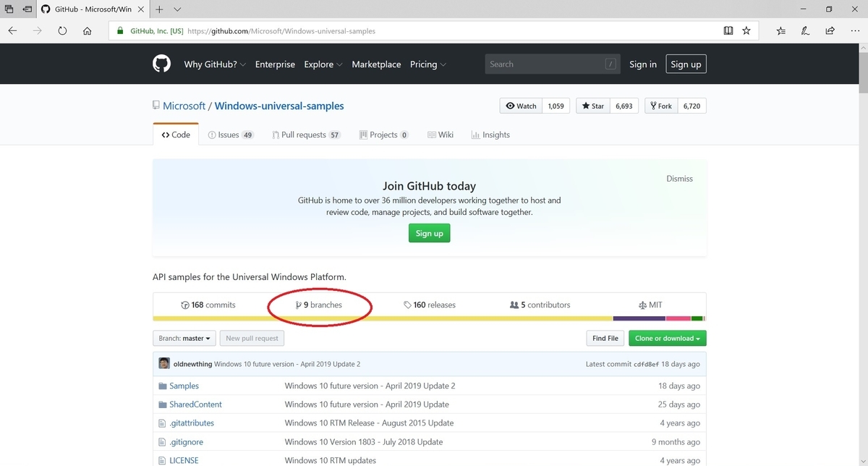Show the tab previews chevron

[x=177, y=9]
